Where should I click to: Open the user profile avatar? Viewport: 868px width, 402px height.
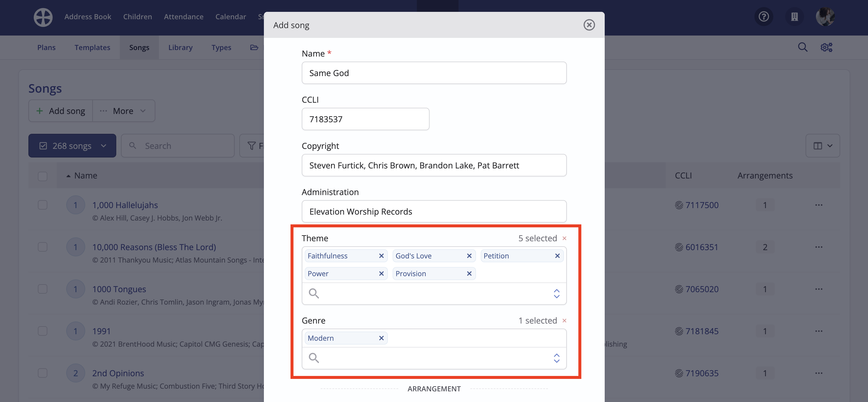(825, 17)
